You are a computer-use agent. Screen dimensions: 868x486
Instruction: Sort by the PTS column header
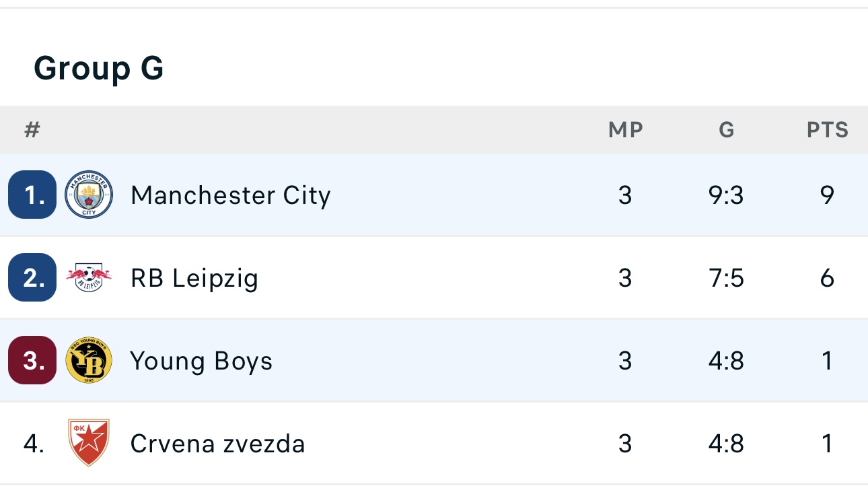click(x=828, y=130)
